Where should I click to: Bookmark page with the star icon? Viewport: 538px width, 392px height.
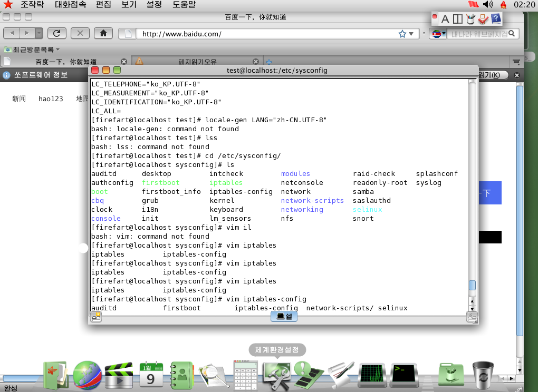[x=402, y=34]
